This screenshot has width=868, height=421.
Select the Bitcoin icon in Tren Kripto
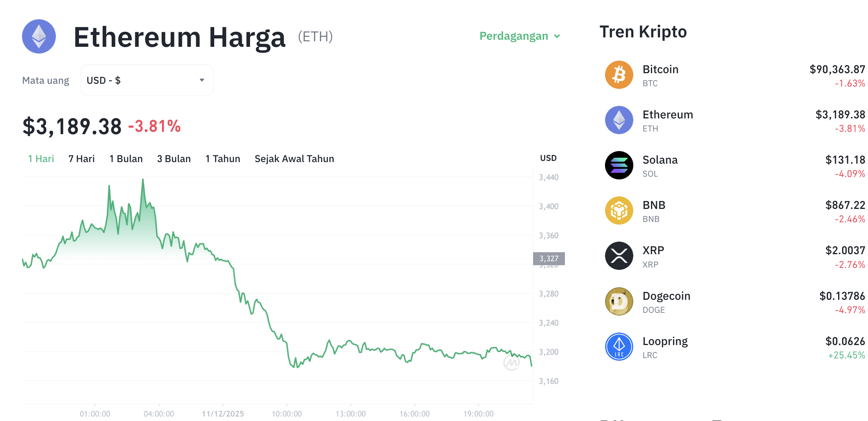coord(619,75)
